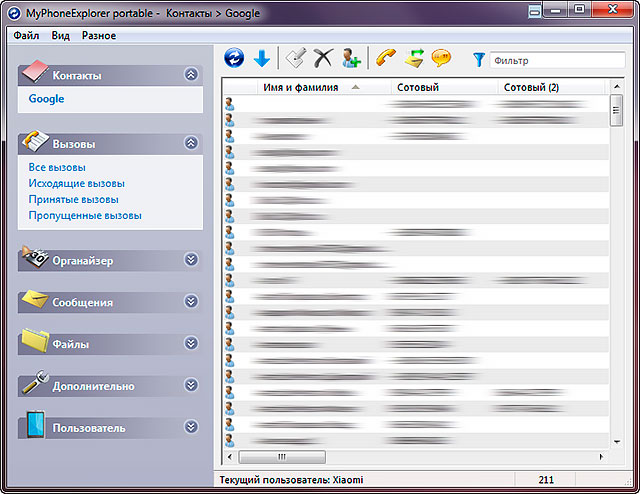Click the edit contact pencil icon

click(x=296, y=58)
